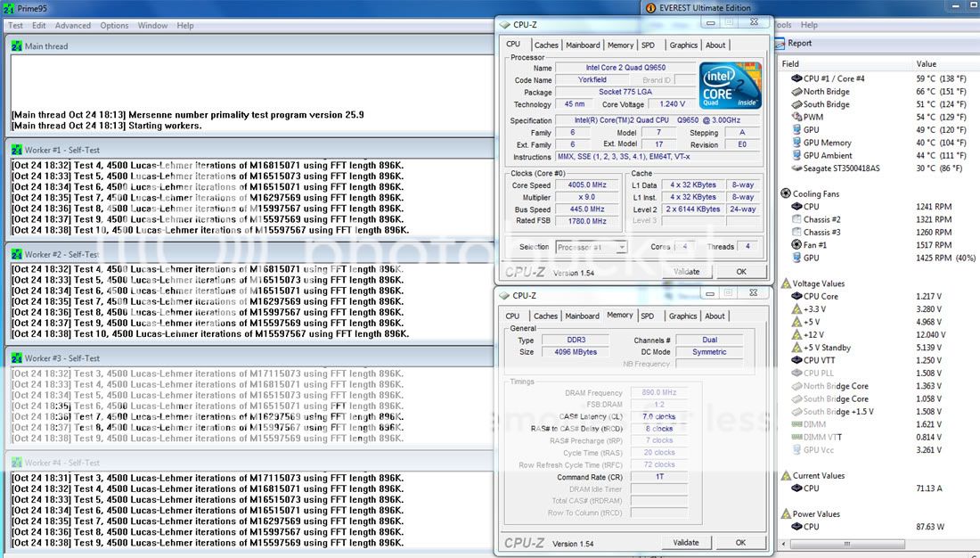
Task: Click the EVEREST Ultimate Edition title icon
Action: (x=650, y=8)
